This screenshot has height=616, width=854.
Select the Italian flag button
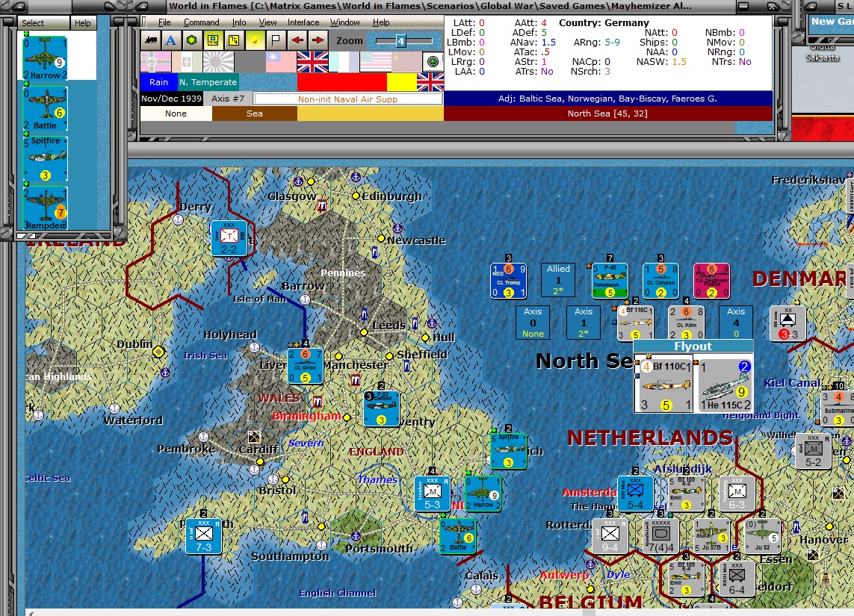187,62
